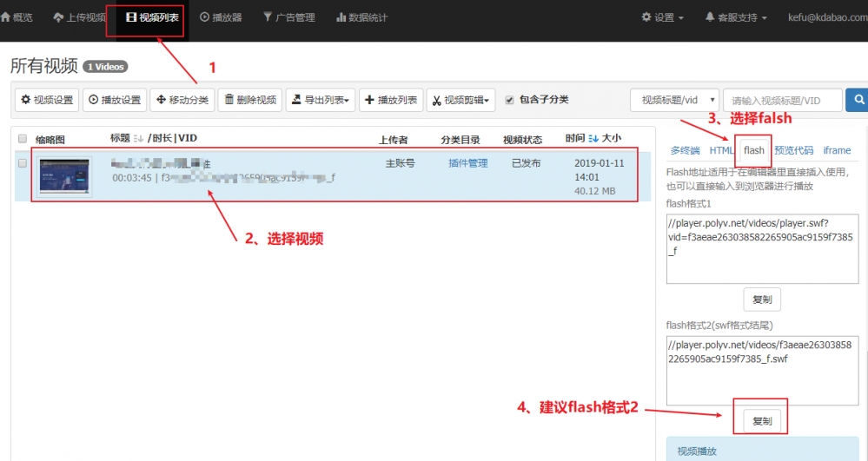Click the 1 Videos count badge
Viewport: 868px width, 461px height.
pos(105,66)
